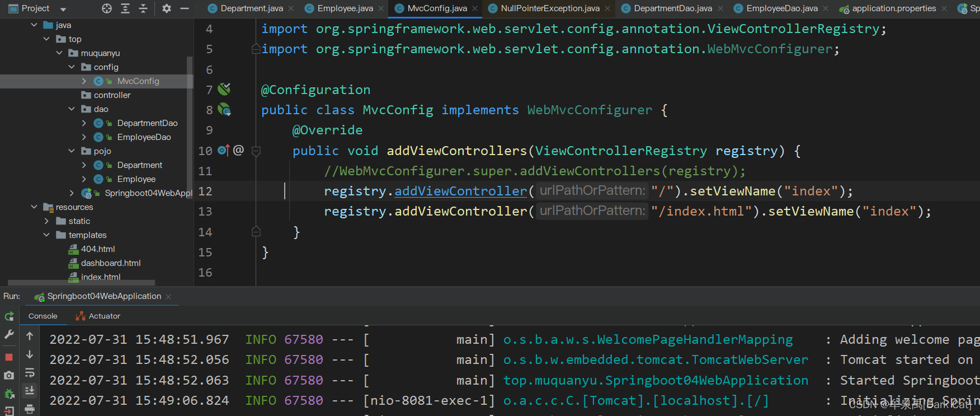The height and width of the screenshot is (416, 980).
Task: Collapse the muquanyu package
Action: coord(59,53)
